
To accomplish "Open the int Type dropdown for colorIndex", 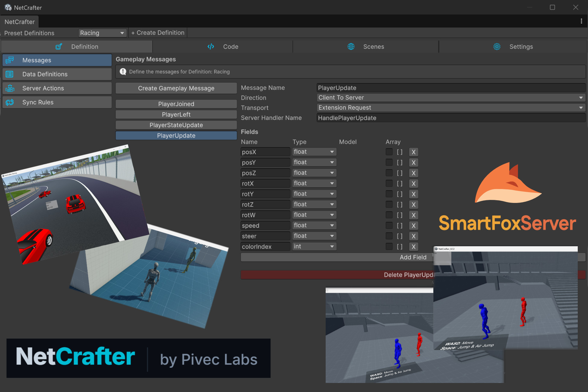I will [314, 246].
